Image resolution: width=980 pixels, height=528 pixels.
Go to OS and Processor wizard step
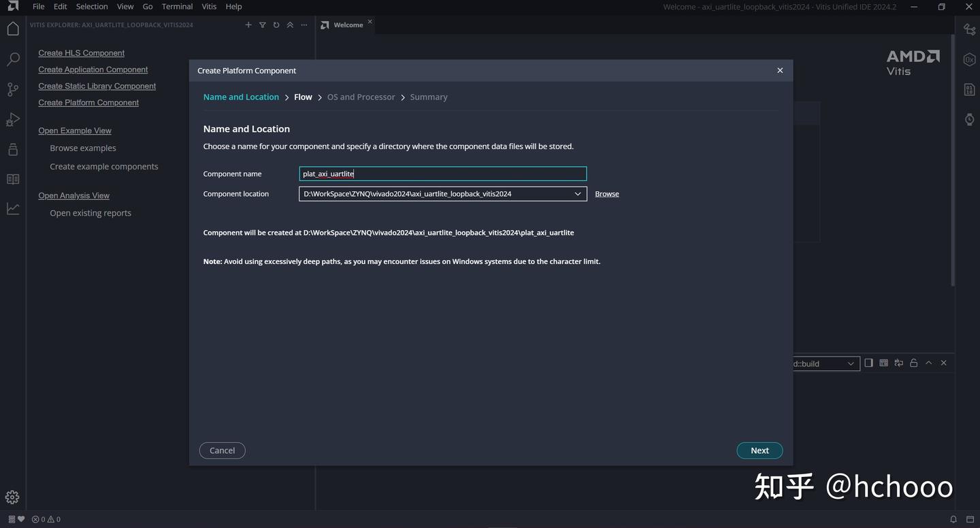(x=361, y=97)
